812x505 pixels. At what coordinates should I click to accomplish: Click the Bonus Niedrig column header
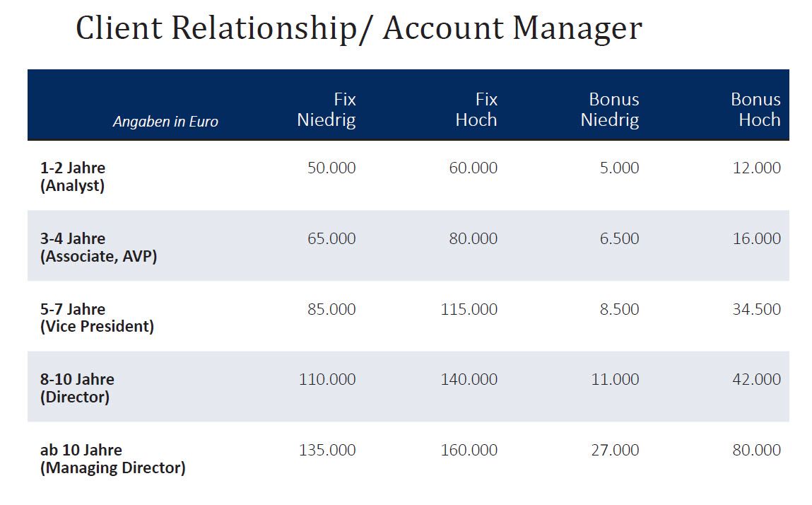pyautogui.click(x=610, y=110)
